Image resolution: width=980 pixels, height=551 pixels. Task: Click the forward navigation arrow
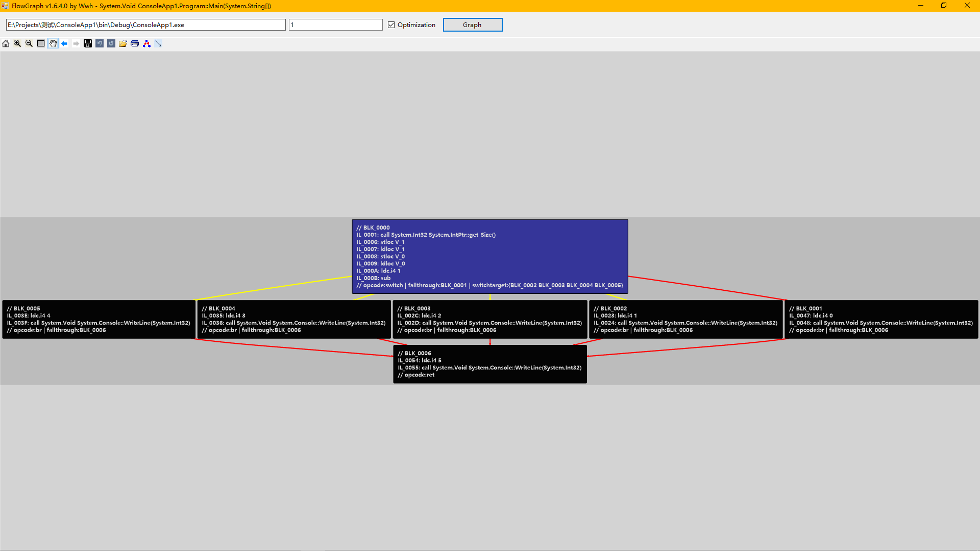pyautogui.click(x=76, y=44)
